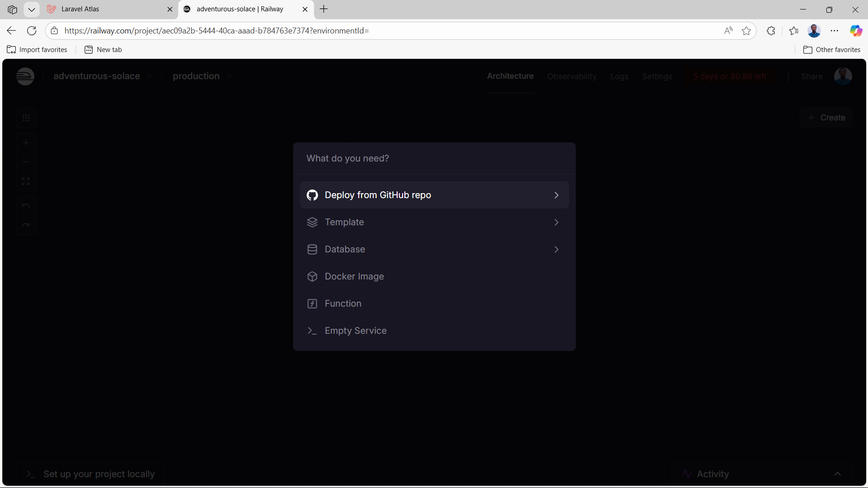Open production environment dropdown
Screen dimensions: 868x488
[202, 76]
